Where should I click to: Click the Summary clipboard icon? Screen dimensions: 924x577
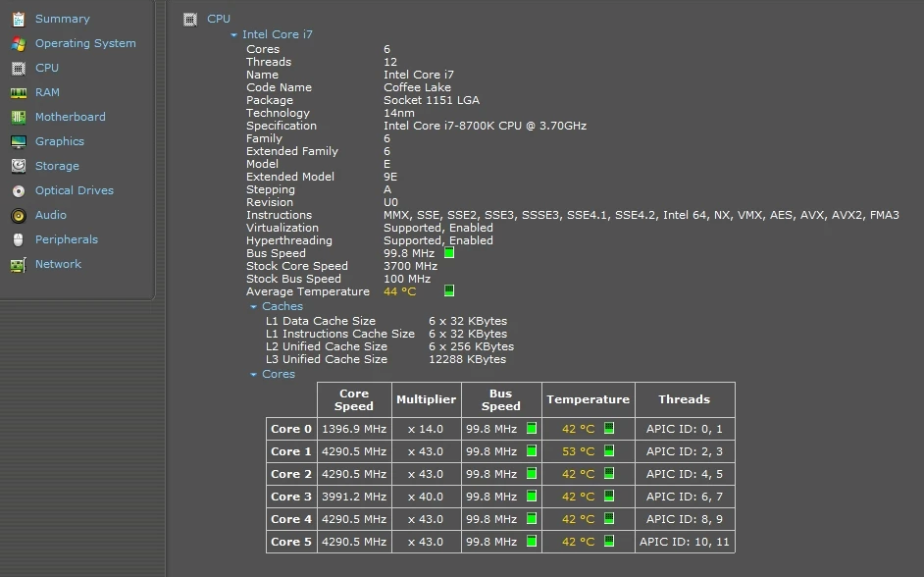pyautogui.click(x=19, y=19)
